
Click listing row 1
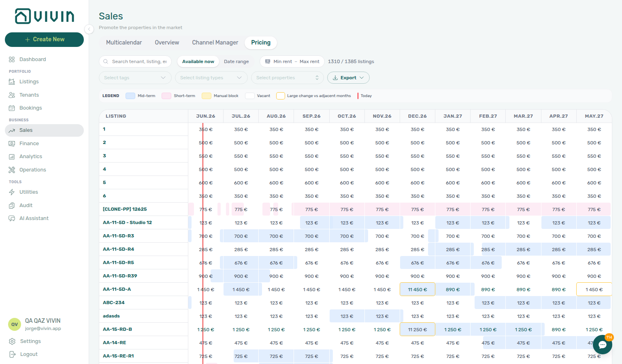click(144, 129)
